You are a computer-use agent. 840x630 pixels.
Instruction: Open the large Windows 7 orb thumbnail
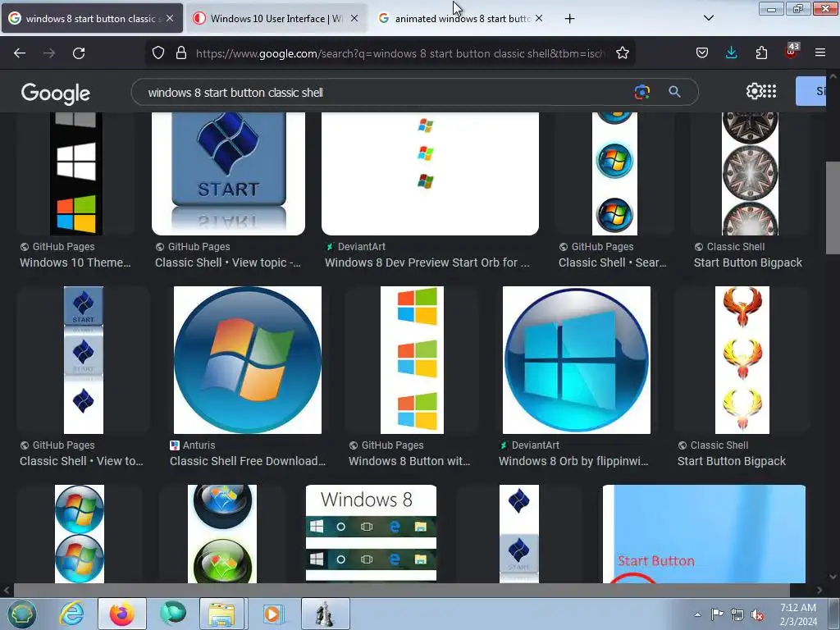[248, 360]
